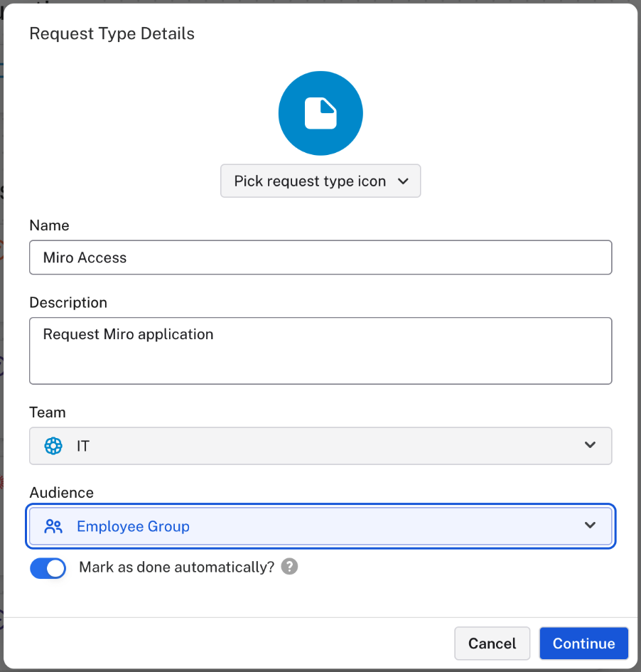Image resolution: width=641 pixels, height=672 pixels.
Task: Click into the Name field with Miro Access
Action: click(x=320, y=257)
